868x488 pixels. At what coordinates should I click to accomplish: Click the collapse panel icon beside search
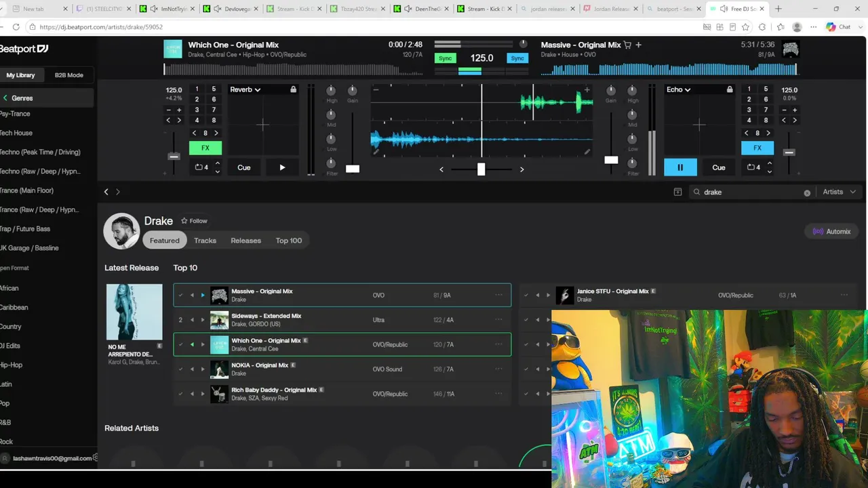pos(677,192)
